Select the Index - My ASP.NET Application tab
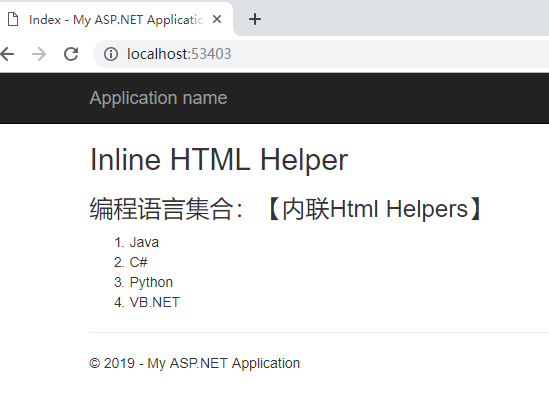 116,19
